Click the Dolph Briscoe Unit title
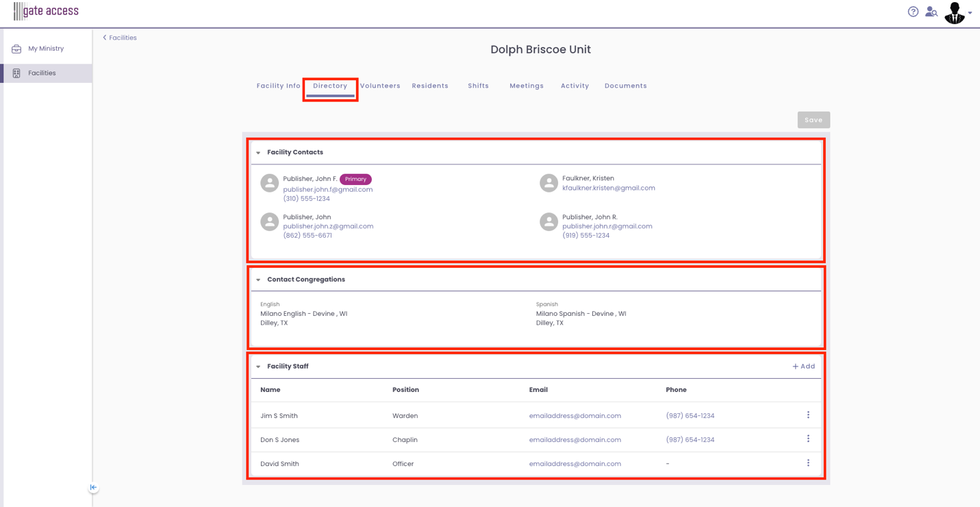The height and width of the screenshot is (507, 980). click(540, 49)
